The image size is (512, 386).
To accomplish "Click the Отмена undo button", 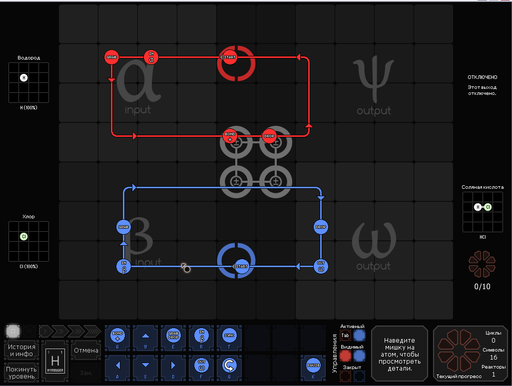I will (x=86, y=350).
